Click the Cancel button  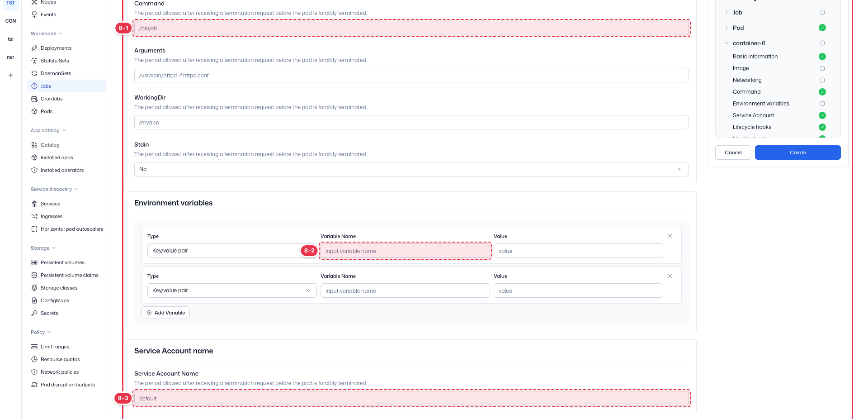(733, 152)
